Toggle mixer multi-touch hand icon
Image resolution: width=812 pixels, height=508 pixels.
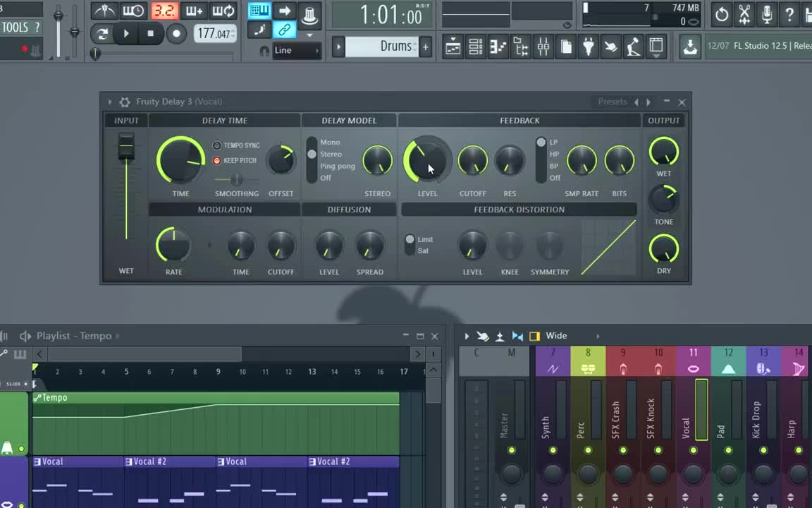pos(483,337)
